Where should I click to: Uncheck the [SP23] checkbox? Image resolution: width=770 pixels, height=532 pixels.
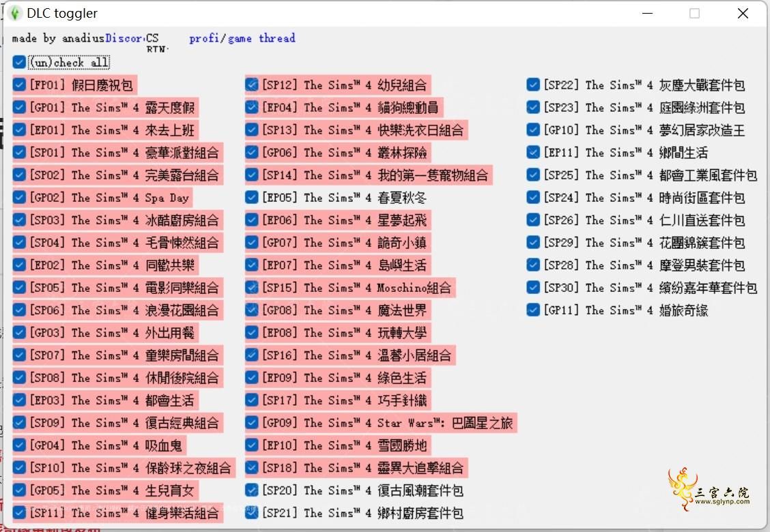pyautogui.click(x=533, y=108)
